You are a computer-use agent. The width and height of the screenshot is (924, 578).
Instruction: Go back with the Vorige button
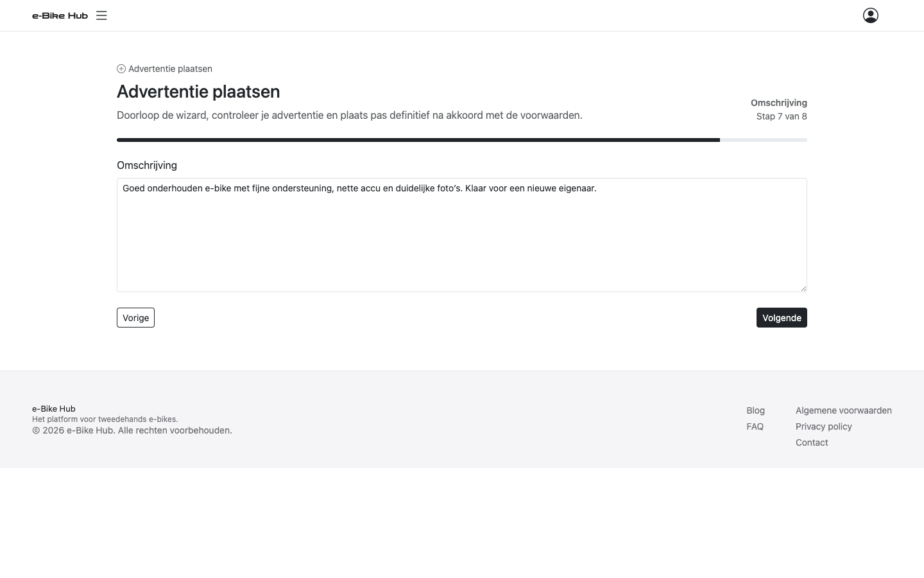[x=135, y=318]
